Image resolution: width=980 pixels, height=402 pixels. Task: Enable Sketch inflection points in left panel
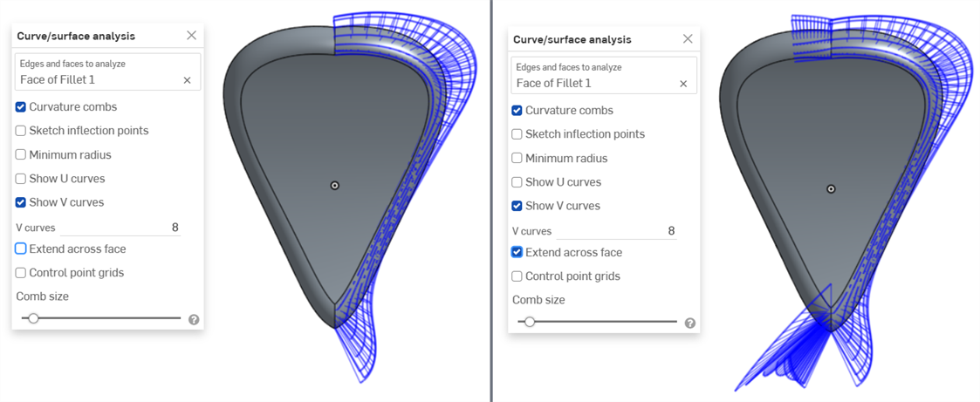pyautogui.click(x=21, y=131)
